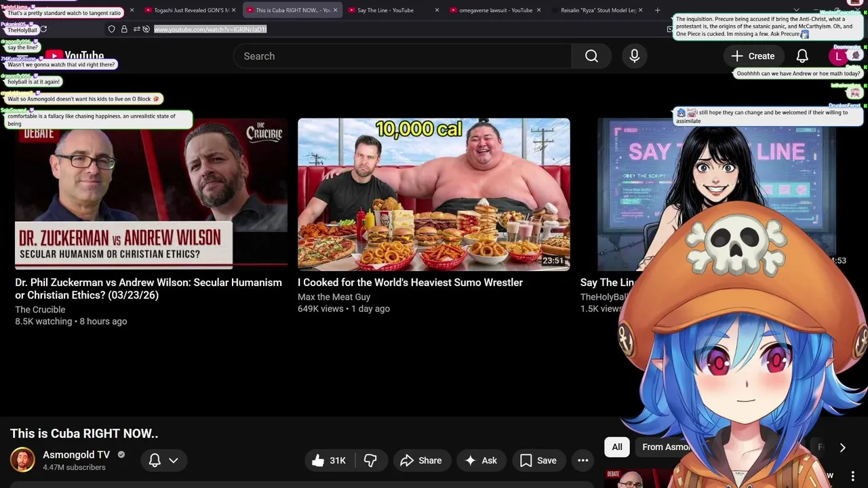Open 'I Cooked for the World's Heaviest' title
Image resolution: width=868 pixels, height=488 pixels.
point(410,283)
